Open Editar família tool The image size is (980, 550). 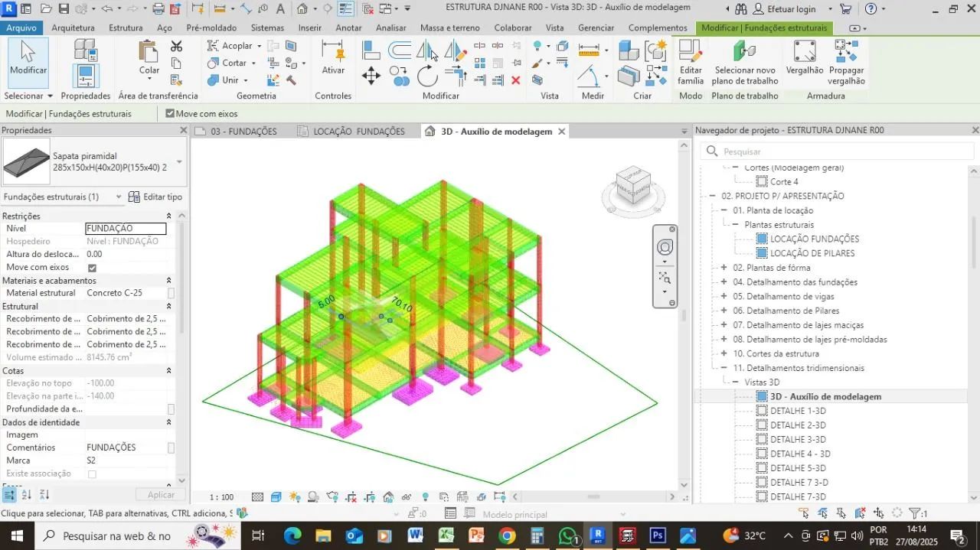click(691, 63)
